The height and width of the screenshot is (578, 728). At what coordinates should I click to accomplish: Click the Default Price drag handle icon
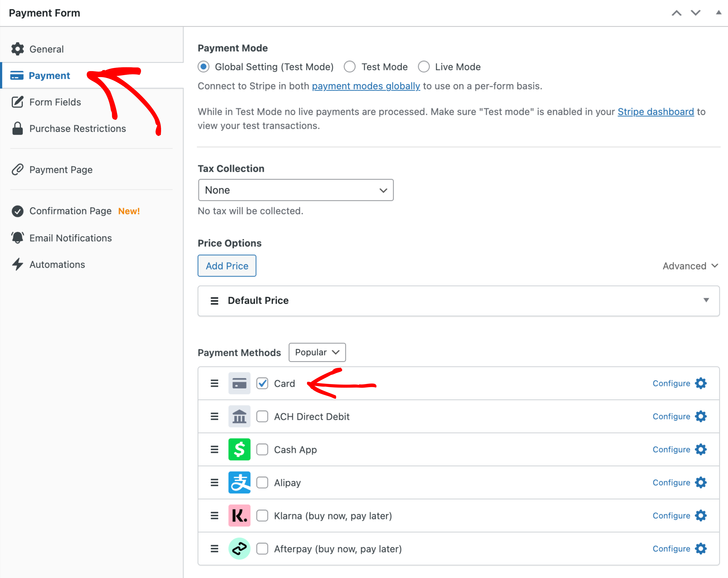(x=215, y=301)
